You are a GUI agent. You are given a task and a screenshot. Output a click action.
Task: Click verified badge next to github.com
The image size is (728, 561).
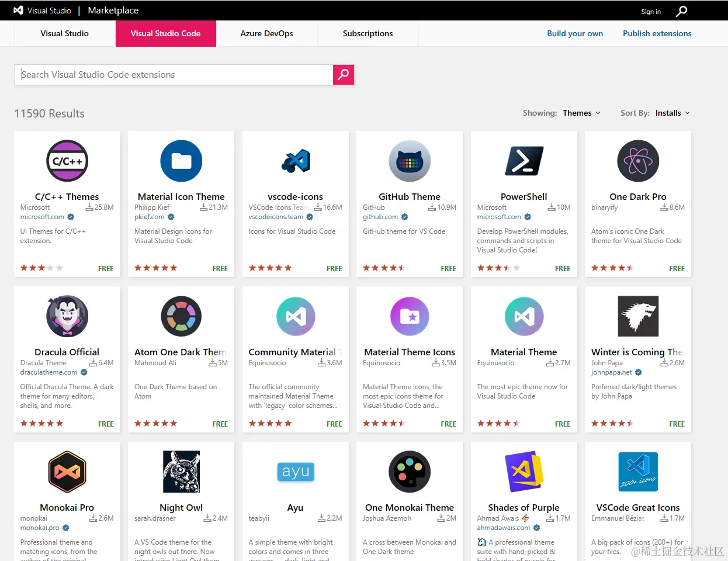pos(404,217)
